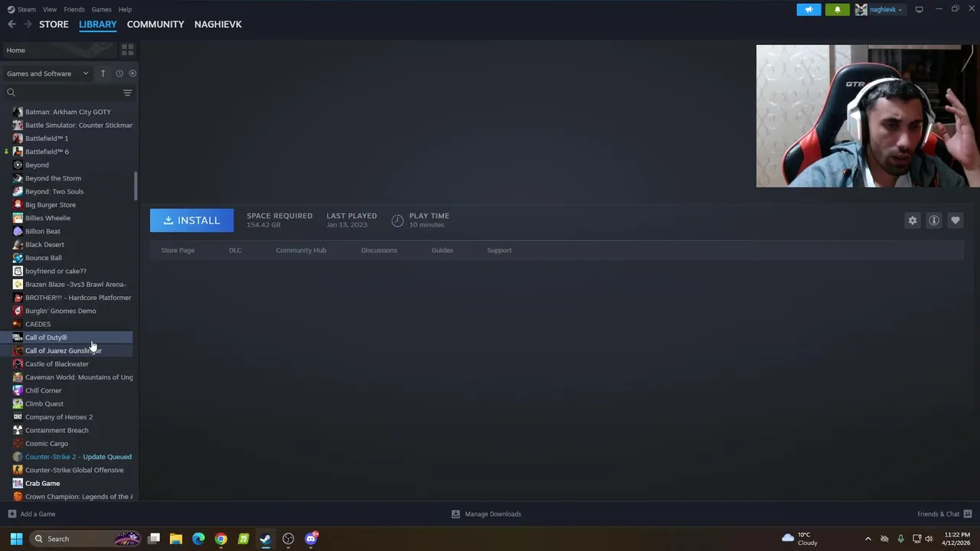The width and height of the screenshot is (980, 551).
Task: Click the blue INSTALL button
Action: [191, 220]
